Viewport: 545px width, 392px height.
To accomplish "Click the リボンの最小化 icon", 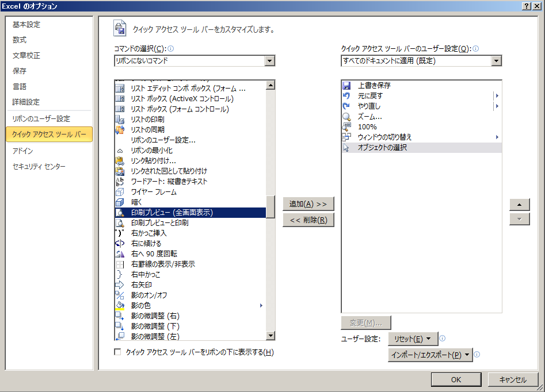I will 120,151.
